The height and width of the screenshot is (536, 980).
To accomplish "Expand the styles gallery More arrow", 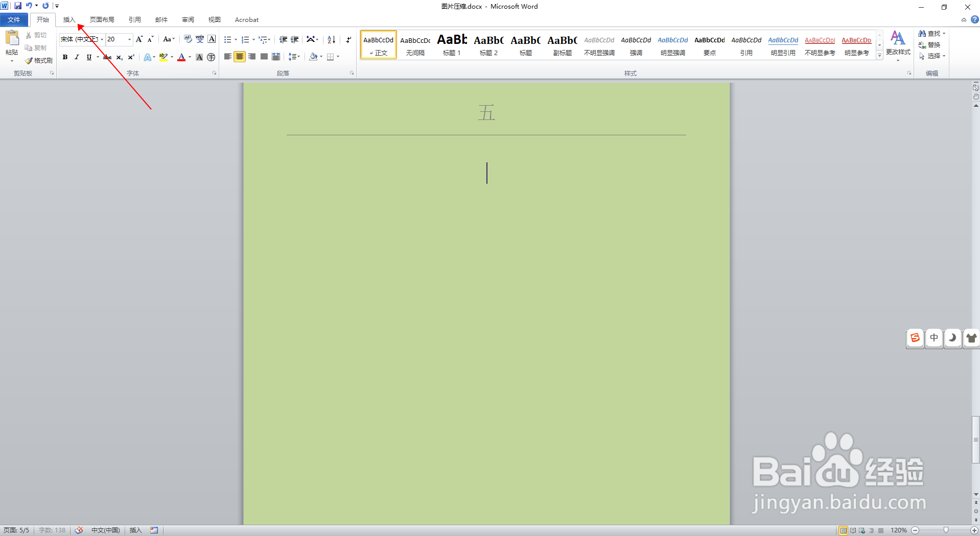I will (879, 56).
